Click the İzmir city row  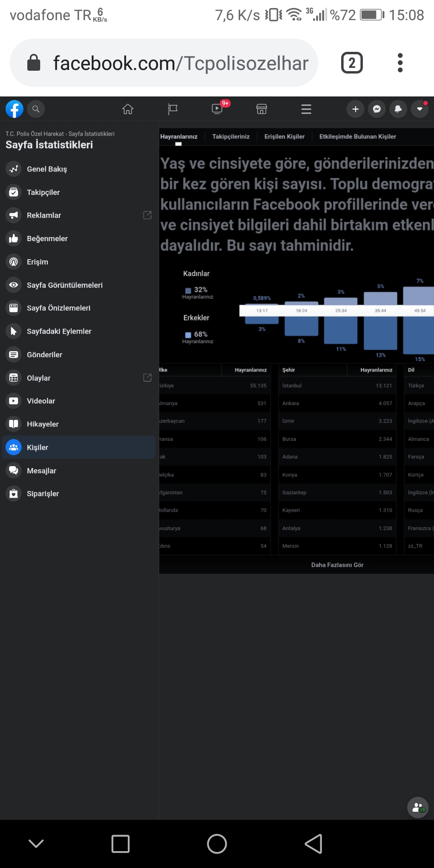click(338, 421)
